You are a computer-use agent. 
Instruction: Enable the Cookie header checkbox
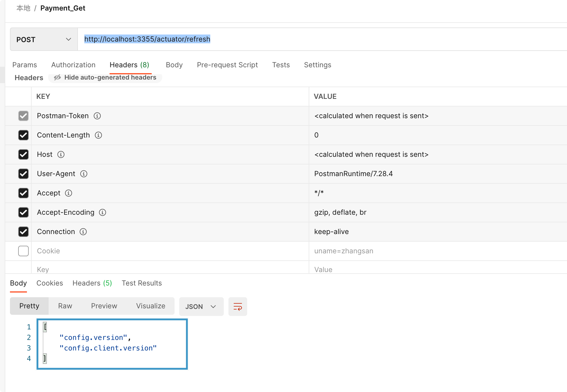pyautogui.click(x=23, y=251)
